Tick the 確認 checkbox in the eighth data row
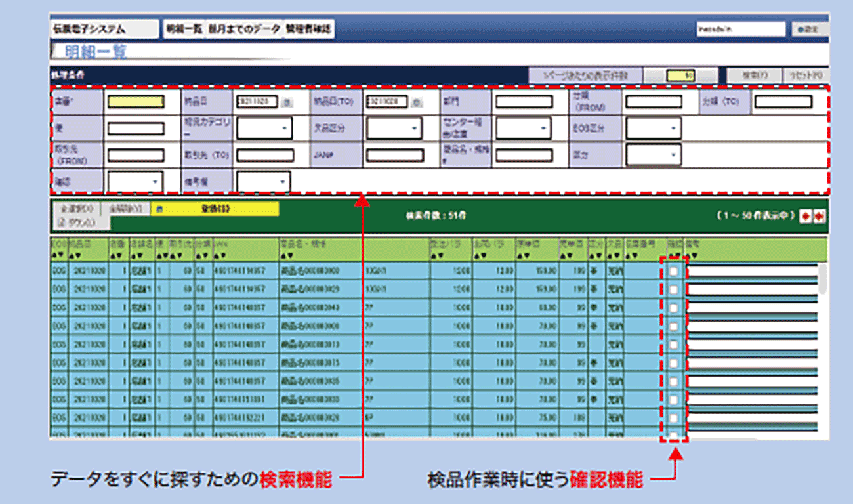Image resolution: width=853 pixels, height=504 pixels. click(674, 399)
